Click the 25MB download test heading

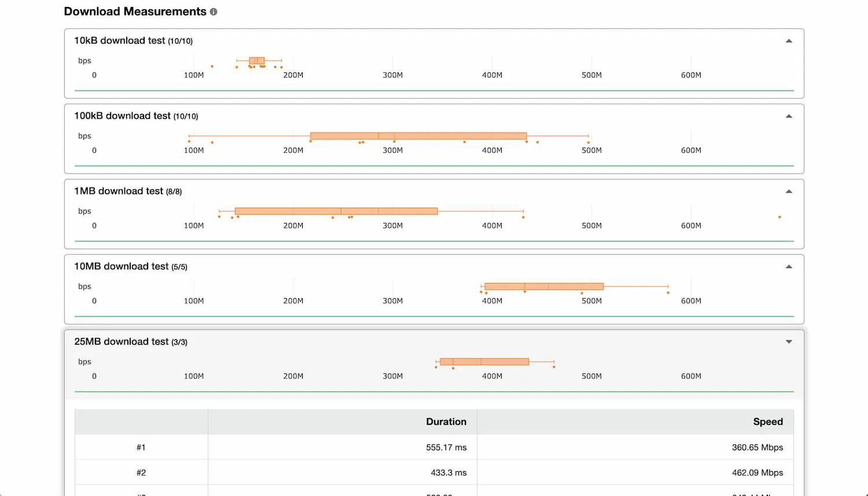[x=120, y=341]
